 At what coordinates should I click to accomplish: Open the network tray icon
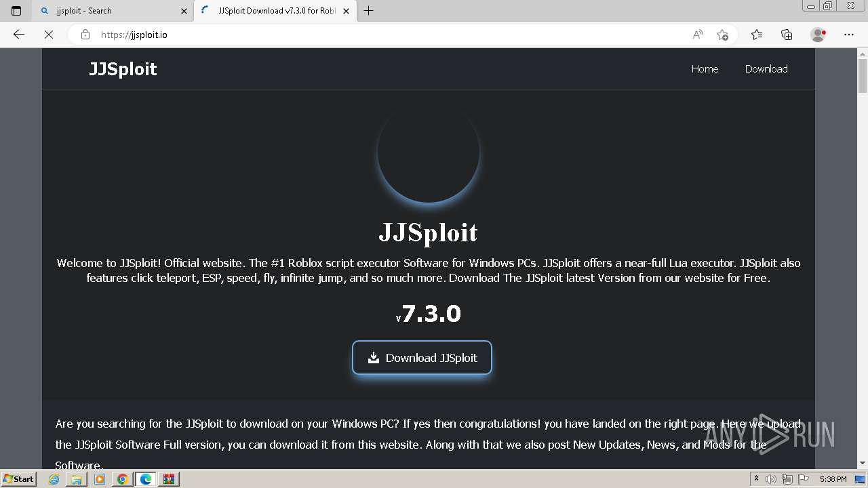click(787, 479)
